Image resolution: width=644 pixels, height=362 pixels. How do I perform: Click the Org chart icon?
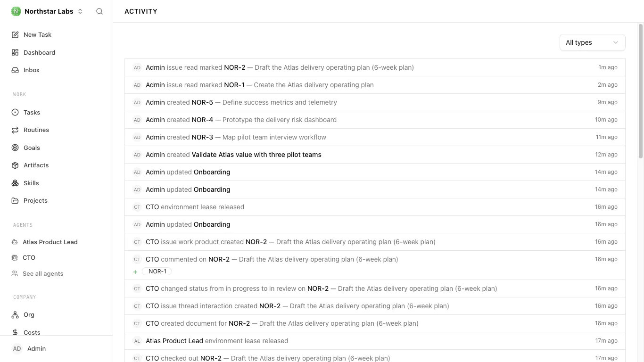coord(15,314)
